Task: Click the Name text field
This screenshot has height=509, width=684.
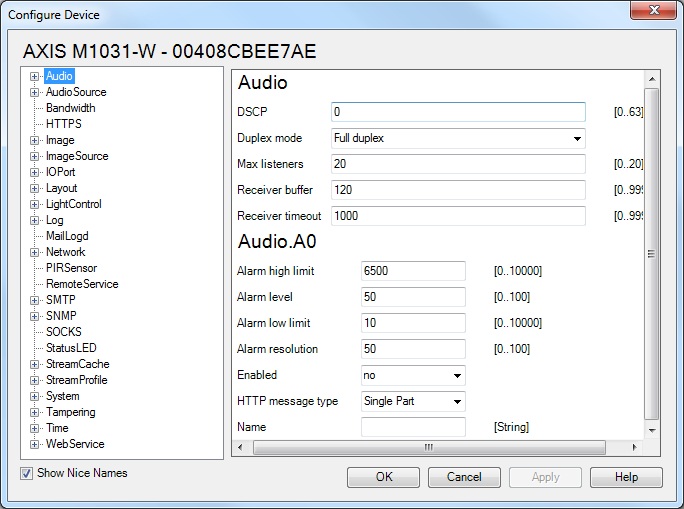Action: point(413,427)
